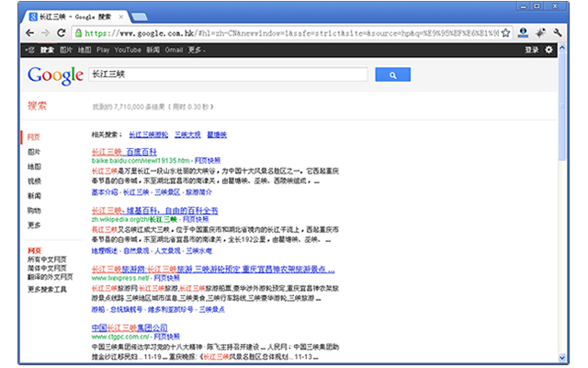Screen dimensions: 588x368
Task: Click related search 长江三峡游轮
Action: pyautogui.click(x=149, y=134)
